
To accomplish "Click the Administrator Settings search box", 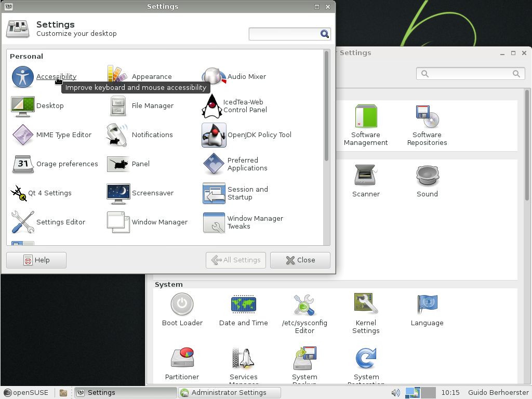I will point(470,74).
